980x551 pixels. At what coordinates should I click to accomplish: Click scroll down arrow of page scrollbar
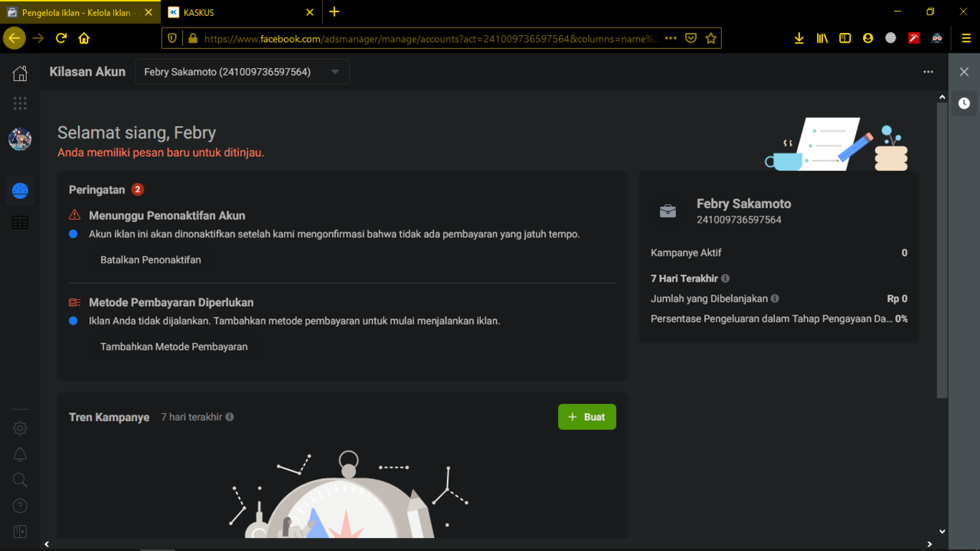click(942, 532)
